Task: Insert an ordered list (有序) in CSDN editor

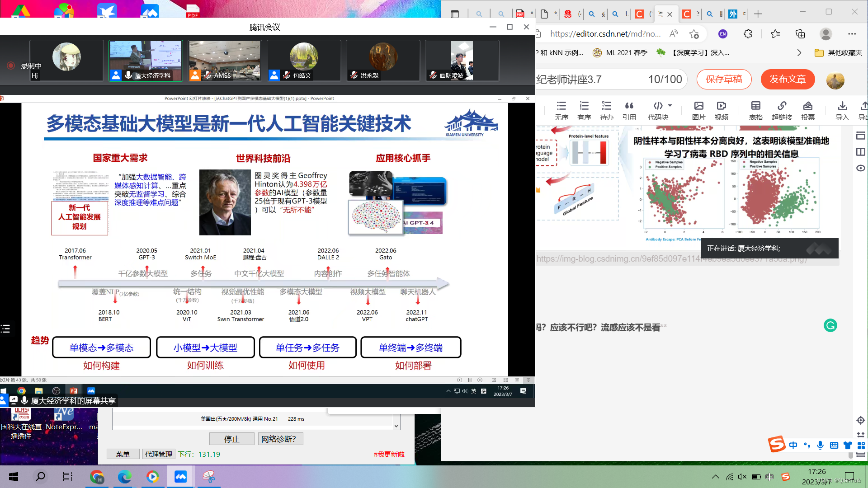Action: click(584, 111)
